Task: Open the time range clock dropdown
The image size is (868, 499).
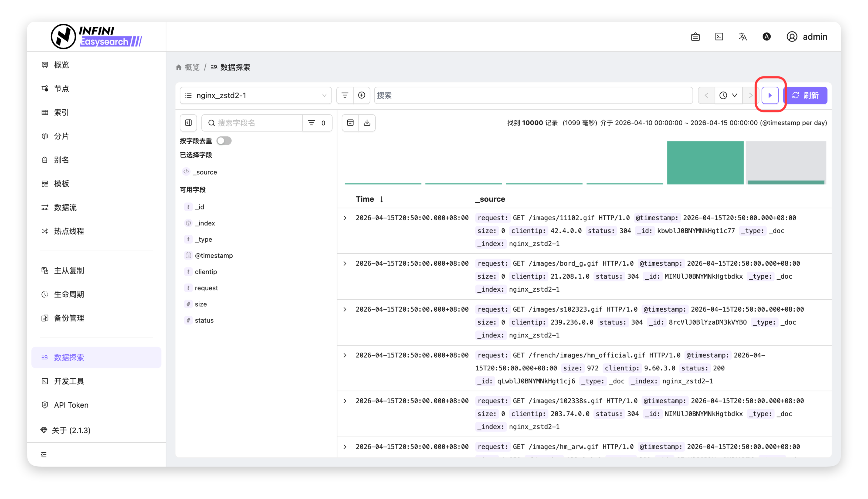Action: tap(728, 95)
